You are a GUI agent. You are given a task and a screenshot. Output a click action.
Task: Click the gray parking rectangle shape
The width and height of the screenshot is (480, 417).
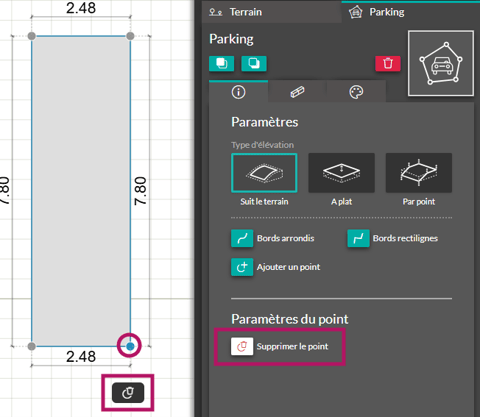point(81,191)
